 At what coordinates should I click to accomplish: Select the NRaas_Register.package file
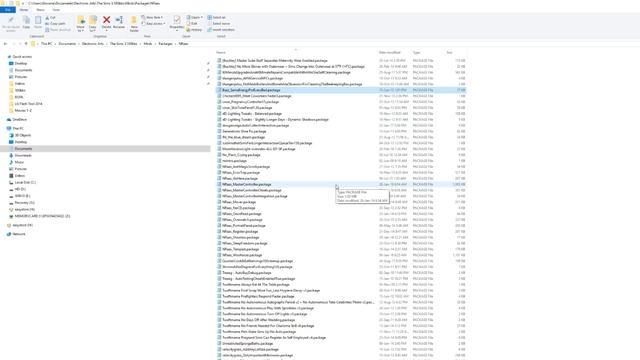[341, 231]
